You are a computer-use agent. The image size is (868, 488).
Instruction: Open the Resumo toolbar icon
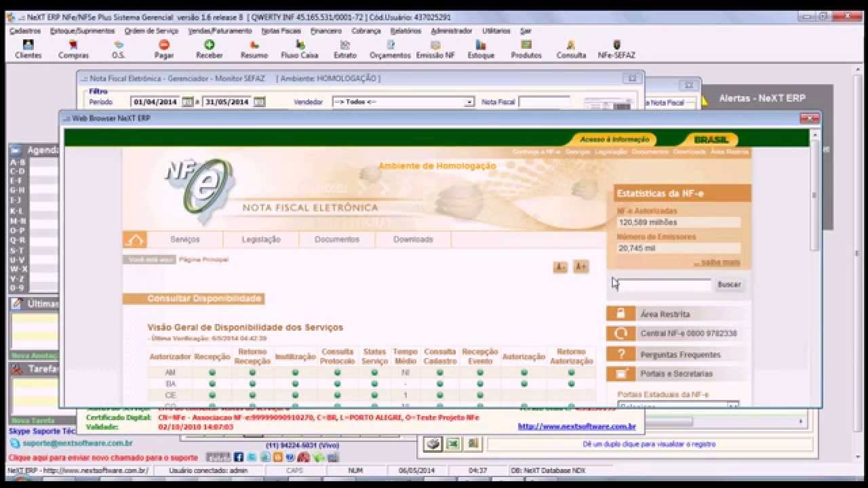click(254, 49)
